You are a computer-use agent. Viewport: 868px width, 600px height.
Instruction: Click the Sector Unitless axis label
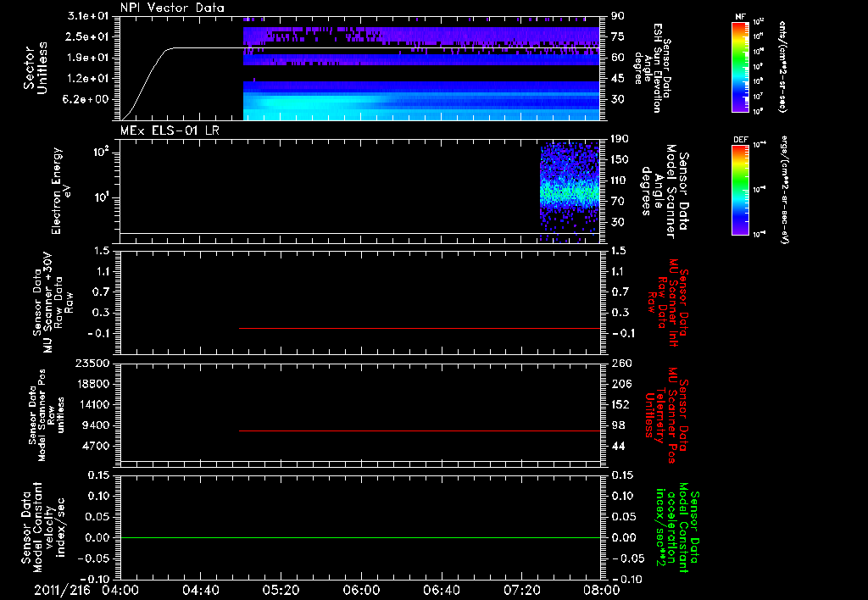click(x=36, y=68)
